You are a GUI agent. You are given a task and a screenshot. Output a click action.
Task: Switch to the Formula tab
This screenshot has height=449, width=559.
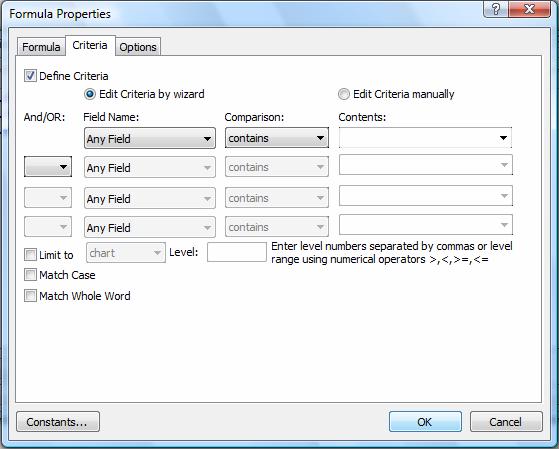(41, 47)
